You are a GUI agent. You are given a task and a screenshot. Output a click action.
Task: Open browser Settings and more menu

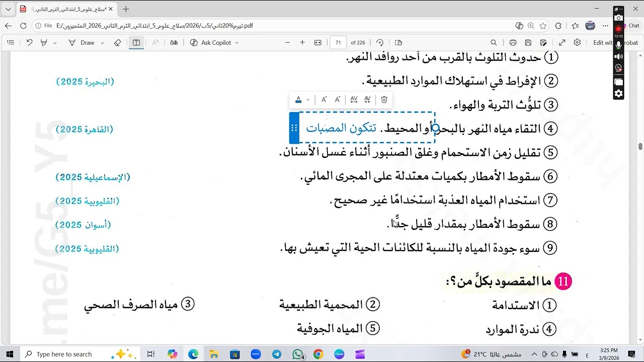pos(605,26)
